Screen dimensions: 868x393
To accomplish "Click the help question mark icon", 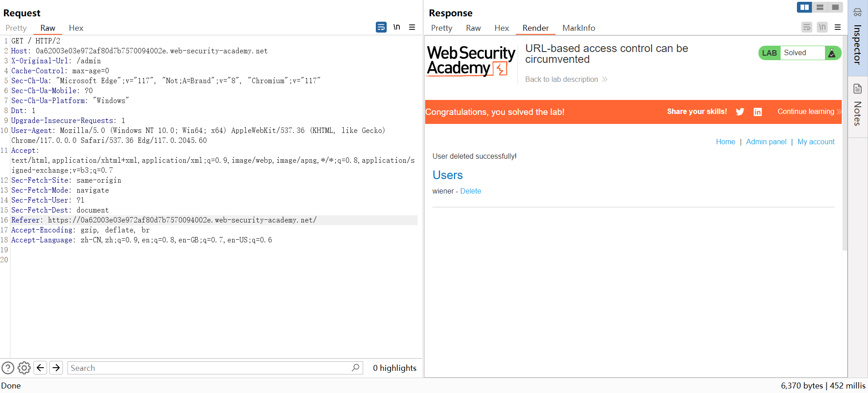I will point(8,368).
